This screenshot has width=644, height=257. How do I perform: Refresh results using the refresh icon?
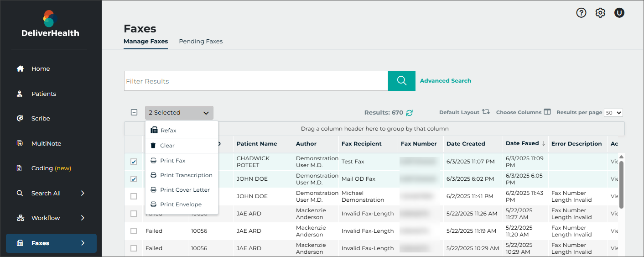coord(409,113)
